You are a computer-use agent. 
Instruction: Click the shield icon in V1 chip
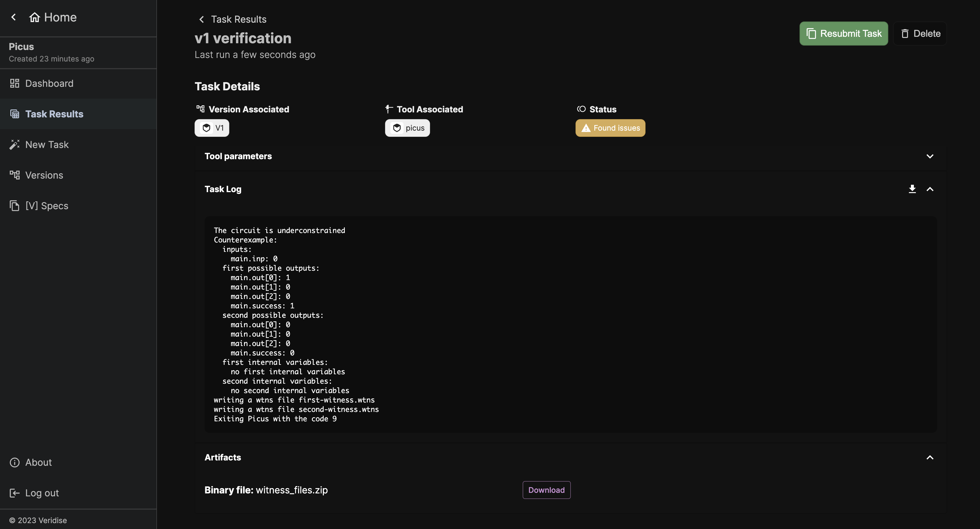click(x=207, y=128)
